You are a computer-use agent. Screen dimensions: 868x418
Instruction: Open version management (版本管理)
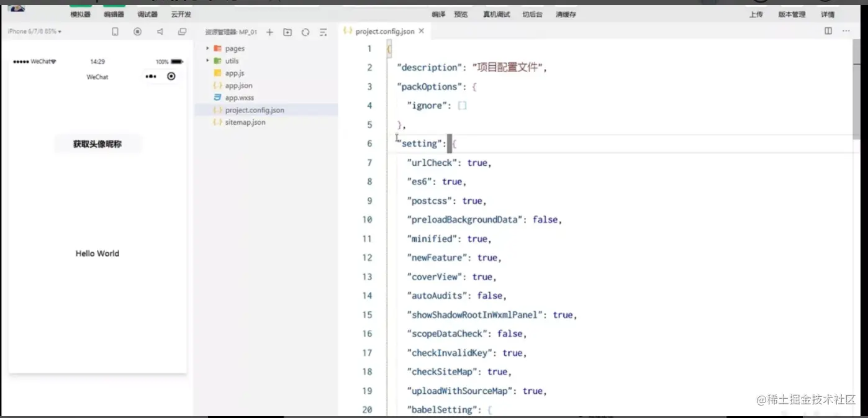[792, 14]
